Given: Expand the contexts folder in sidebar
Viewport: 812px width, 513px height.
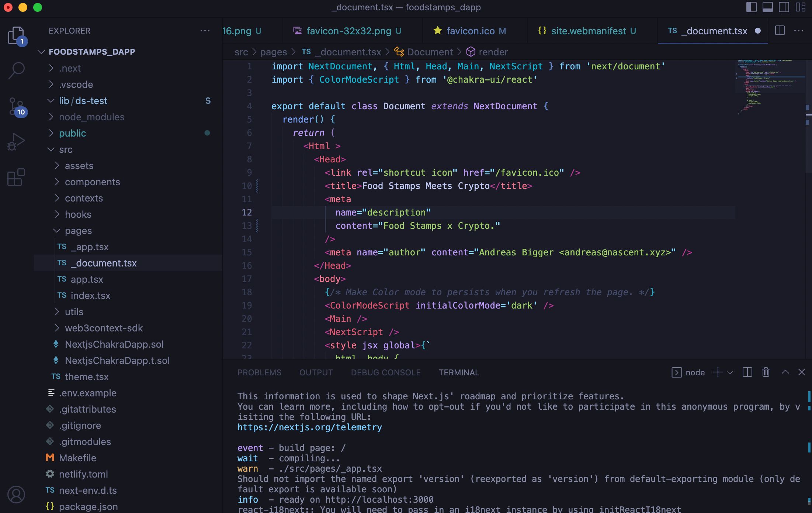Looking at the screenshot, I should [x=83, y=198].
